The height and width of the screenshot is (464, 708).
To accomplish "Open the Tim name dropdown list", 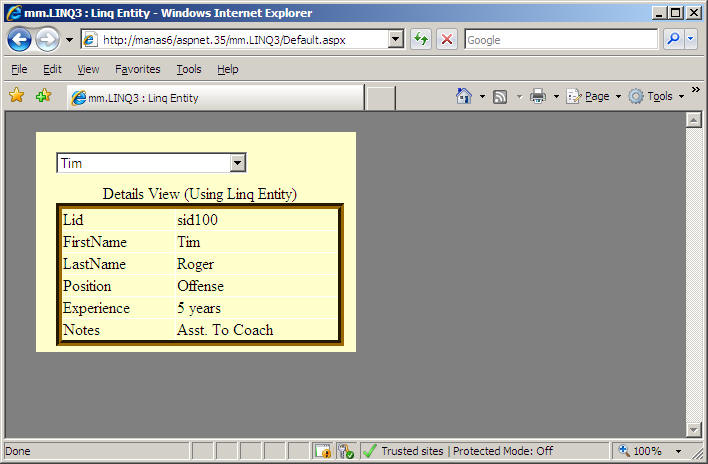I will pos(151,163).
